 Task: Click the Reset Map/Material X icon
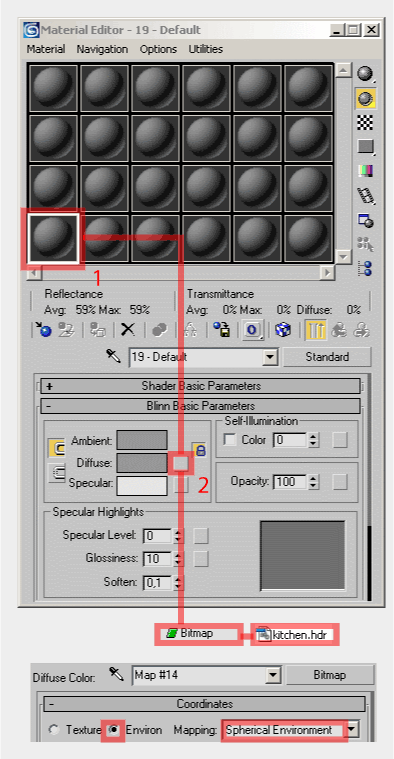pyautogui.click(x=128, y=330)
